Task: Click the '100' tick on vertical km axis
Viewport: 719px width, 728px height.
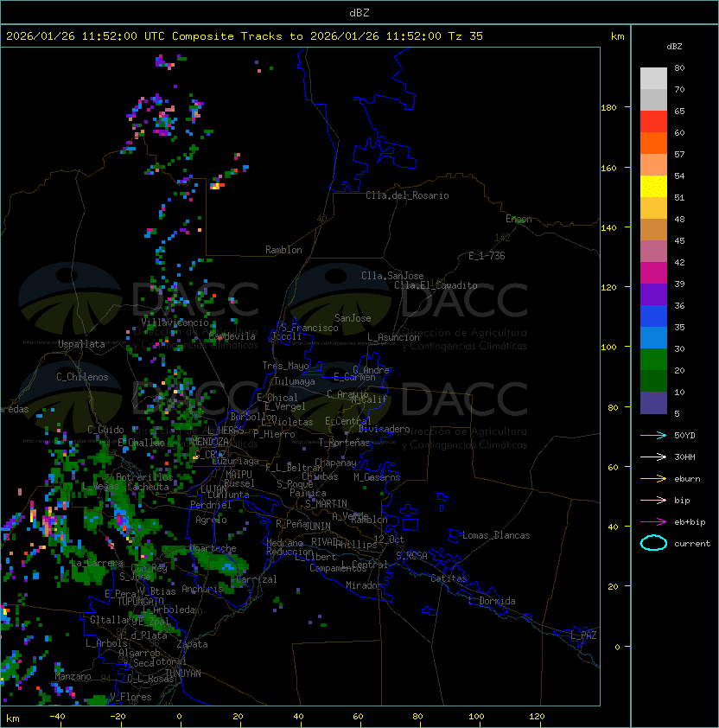Action: pyautogui.click(x=608, y=348)
